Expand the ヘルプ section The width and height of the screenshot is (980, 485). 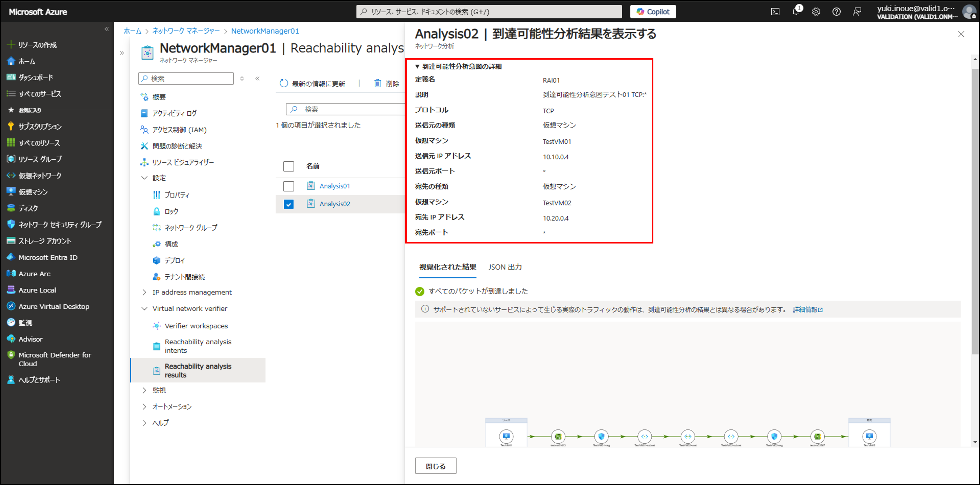[x=144, y=423]
